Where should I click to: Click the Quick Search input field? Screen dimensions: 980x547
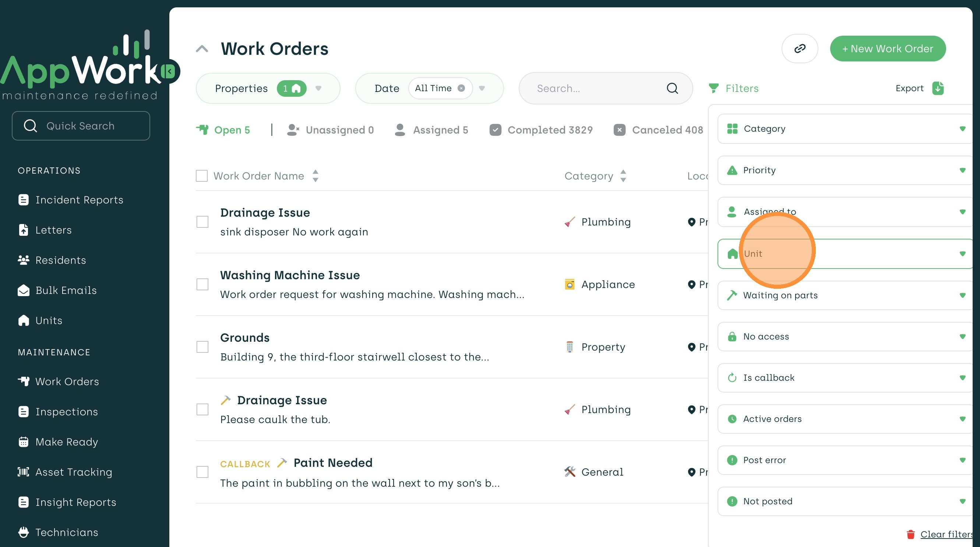81,126
